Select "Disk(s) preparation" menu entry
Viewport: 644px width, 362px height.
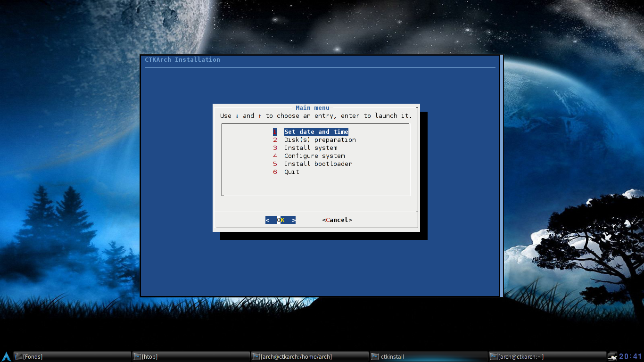[320, 140]
